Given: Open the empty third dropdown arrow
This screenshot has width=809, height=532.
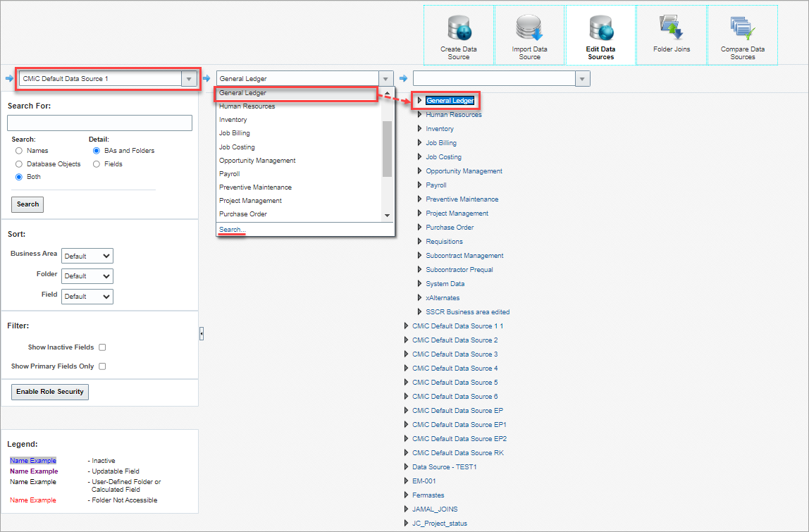Looking at the screenshot, I should pos(583,79).
